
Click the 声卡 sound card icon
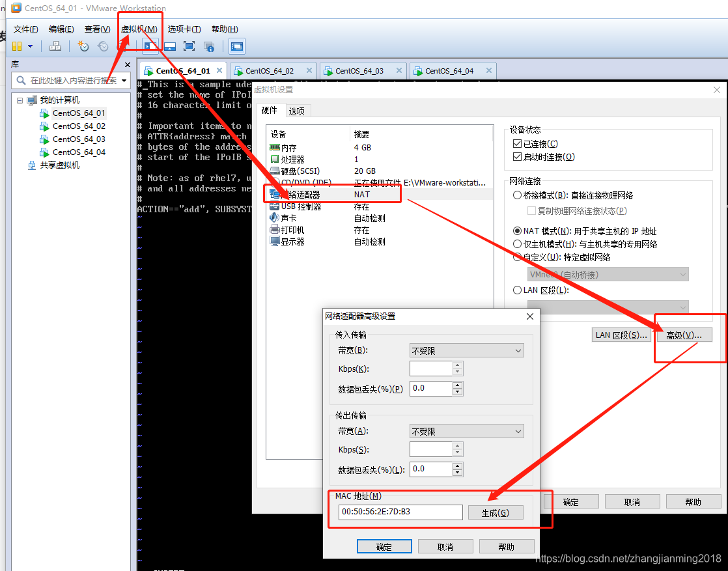(274, 217)
